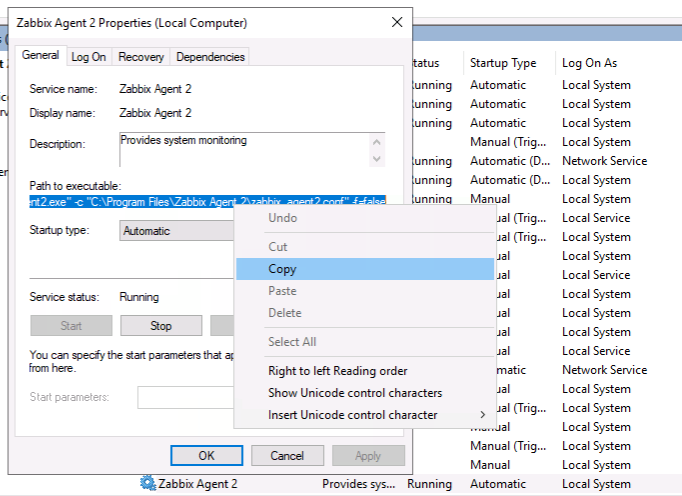Click the Cancel button
Screen dimensions: 682x496
click(287, 456)
